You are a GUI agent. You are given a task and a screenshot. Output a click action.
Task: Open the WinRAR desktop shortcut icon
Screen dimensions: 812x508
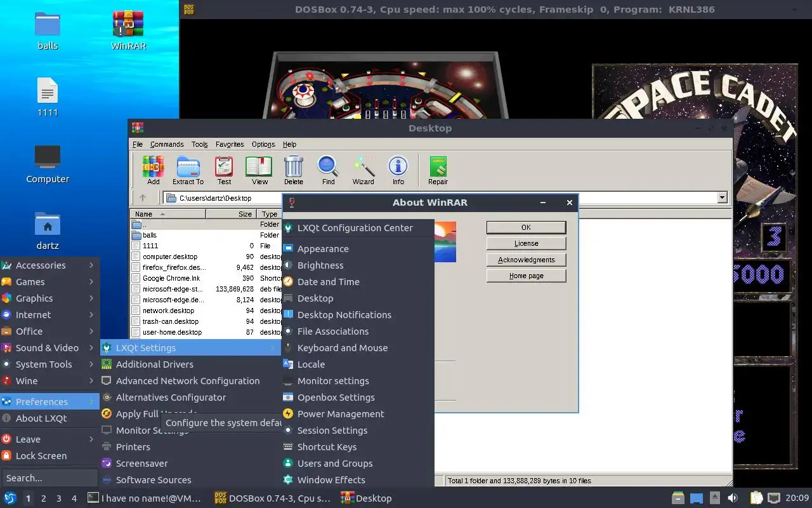[128, 30]
